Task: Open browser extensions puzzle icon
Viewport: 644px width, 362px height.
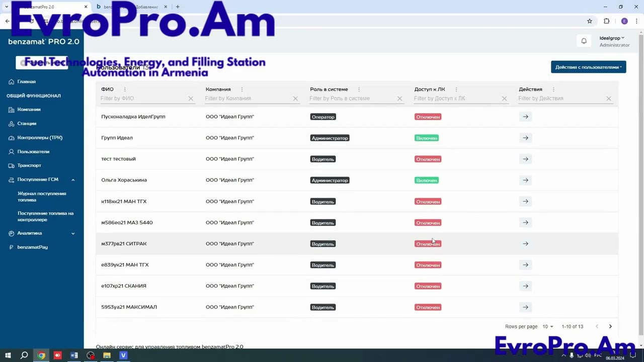Action: pos(606,21)
